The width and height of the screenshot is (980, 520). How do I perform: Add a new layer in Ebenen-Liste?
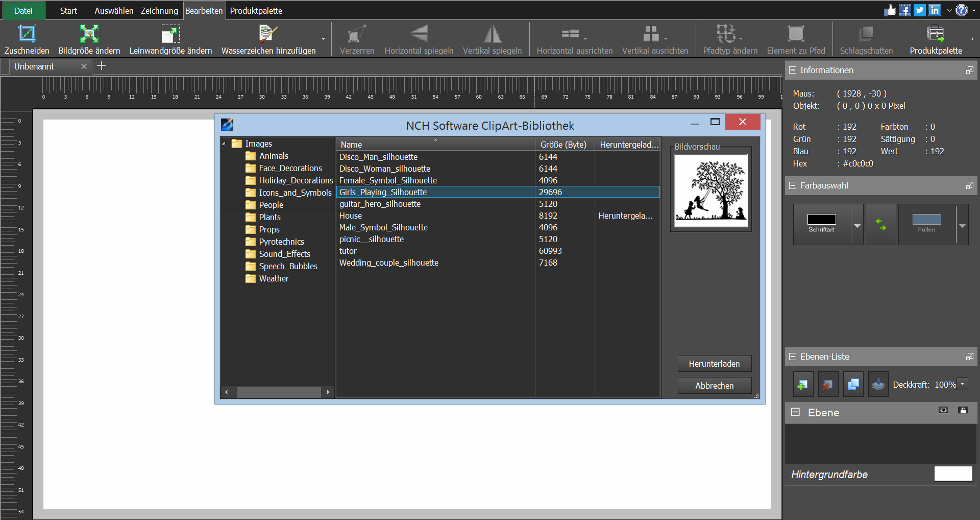click(803, 385)
